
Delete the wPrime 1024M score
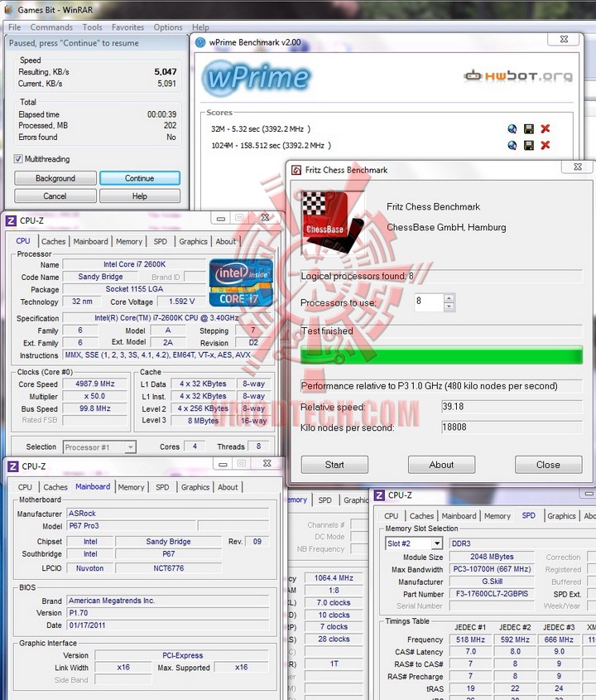[546, 146]
